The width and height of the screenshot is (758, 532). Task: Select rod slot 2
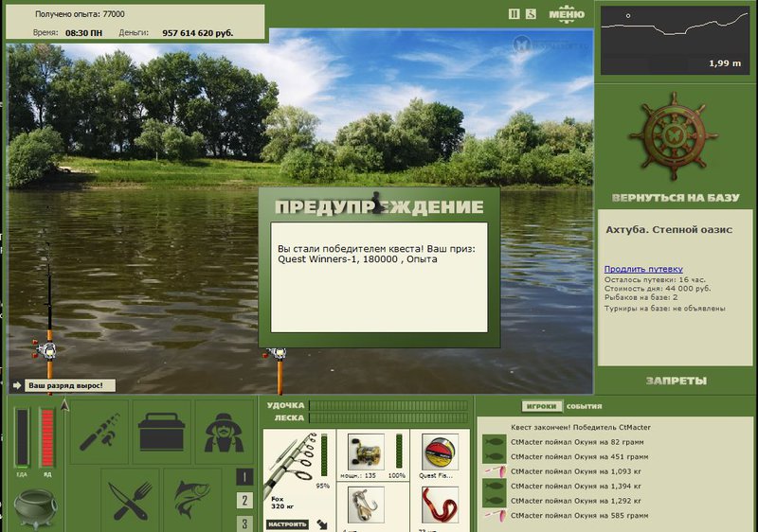click(x=244, y=500)
